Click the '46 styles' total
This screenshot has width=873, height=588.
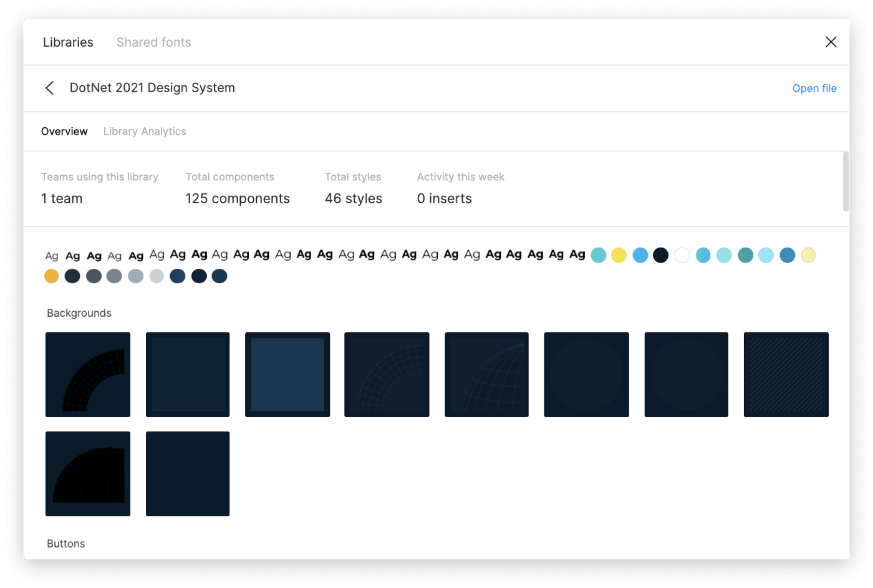(354, 199)
